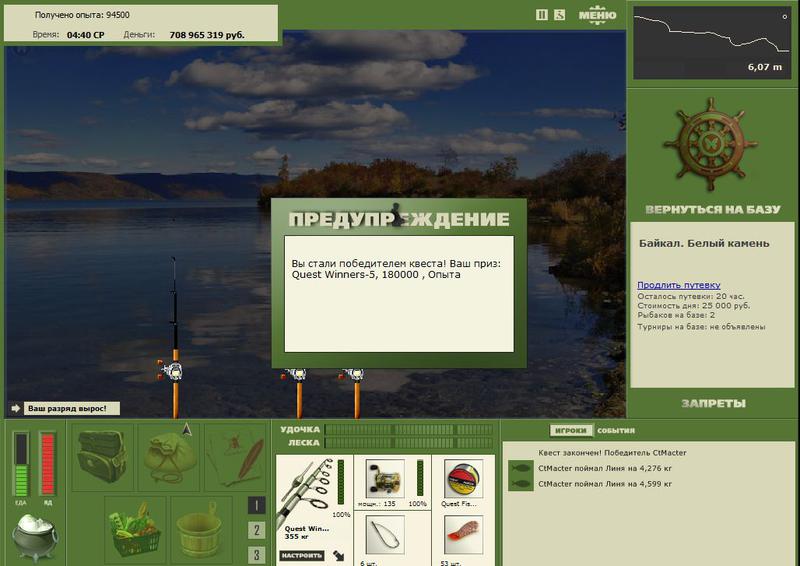Open the food basket icon
Image resolution: width=800 pixels, height=566 pixels.
pos(136,528)
